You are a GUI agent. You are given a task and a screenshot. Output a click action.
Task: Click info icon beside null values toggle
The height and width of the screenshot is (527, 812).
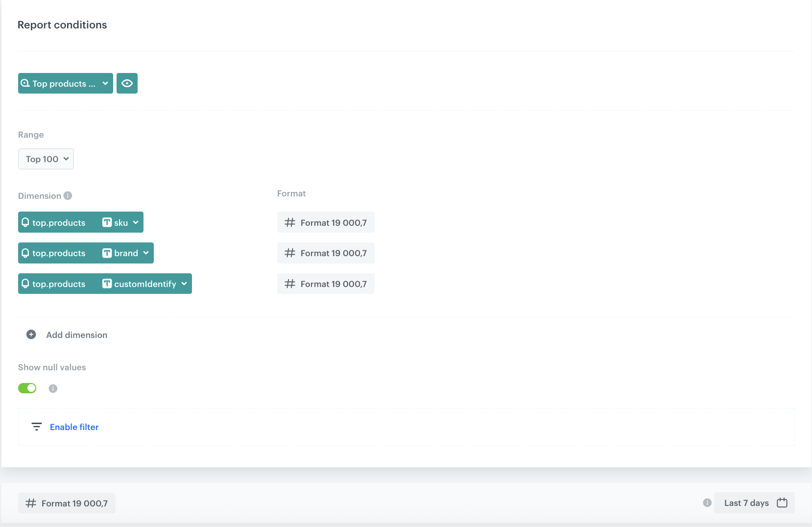pyautogui.click(x=53, y=388)
